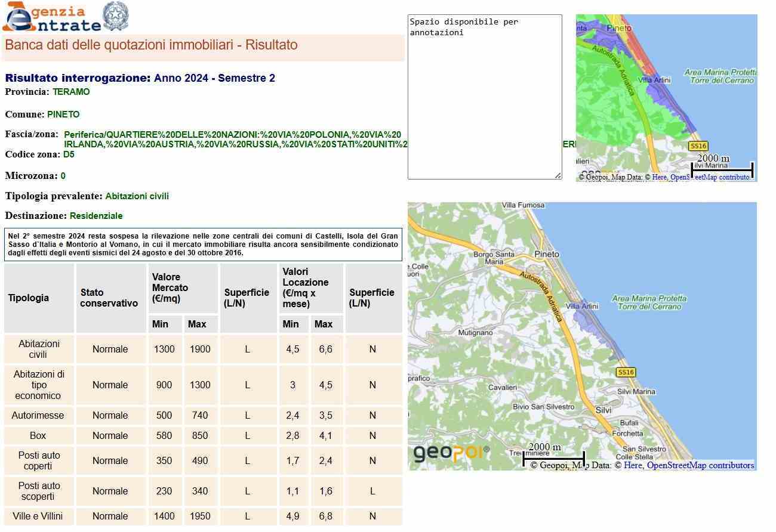Open OpenStreetMap contributors link under large map
The height and width of the screenshot is (532, 776).
point(700,465)
